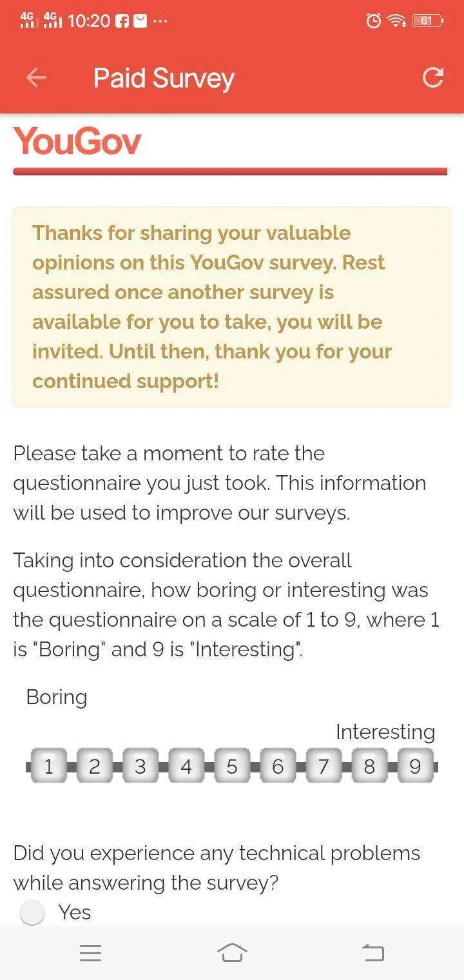464x980 pixels.
Task: Tap the Wi-Fi status icon
Action: (x=396, y=21)
